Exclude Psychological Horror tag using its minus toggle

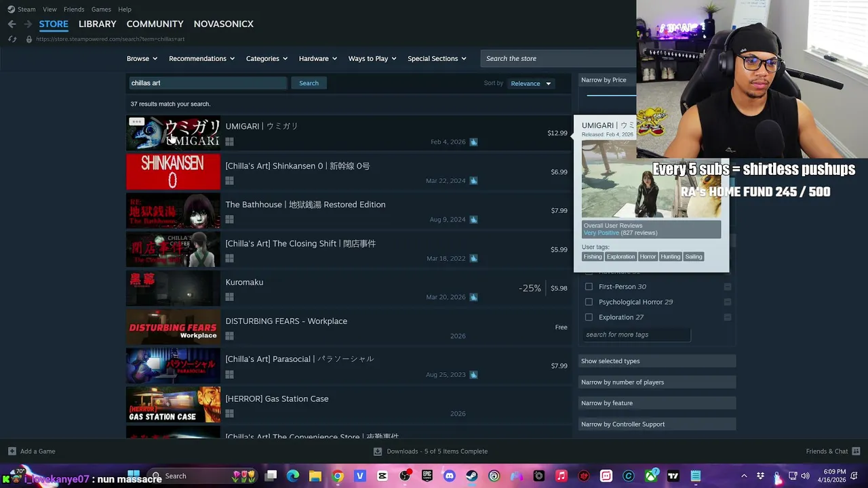click(727, 302)
